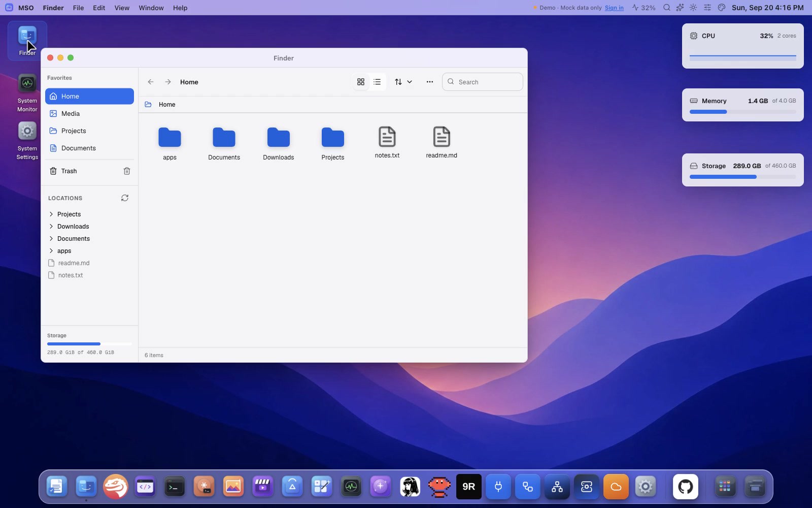Click the Storage widget usage bar
The width and height of the screenshot is (812, 508).
pos(743,177)
